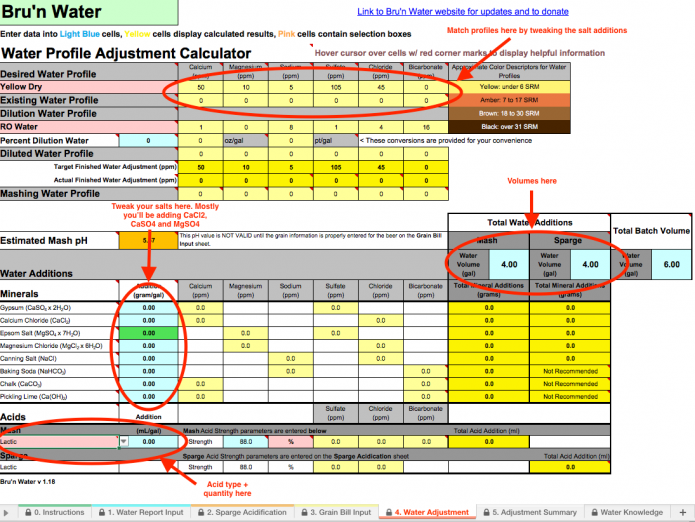Image resolution: width=695 pixels, height=522 pixels.
Task: Edit the Magnesium Chloride addition cell
Action: (x=148, y=346)
